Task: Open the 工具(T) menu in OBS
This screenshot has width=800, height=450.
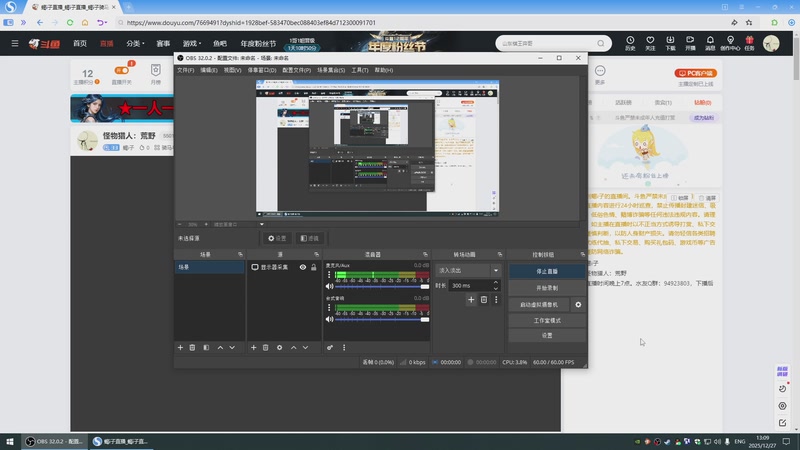Action: click(360, 70)
